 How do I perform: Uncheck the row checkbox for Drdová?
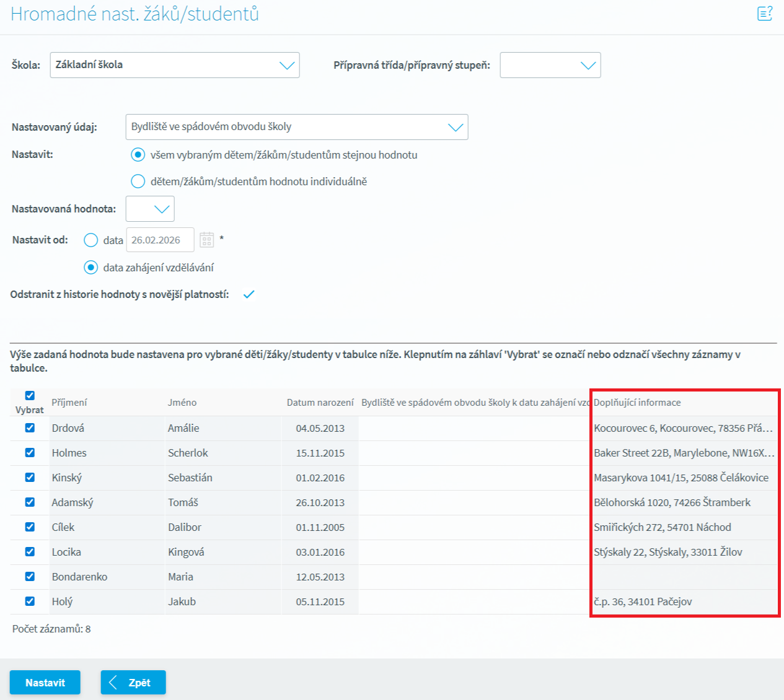click(x=30, y=428)
